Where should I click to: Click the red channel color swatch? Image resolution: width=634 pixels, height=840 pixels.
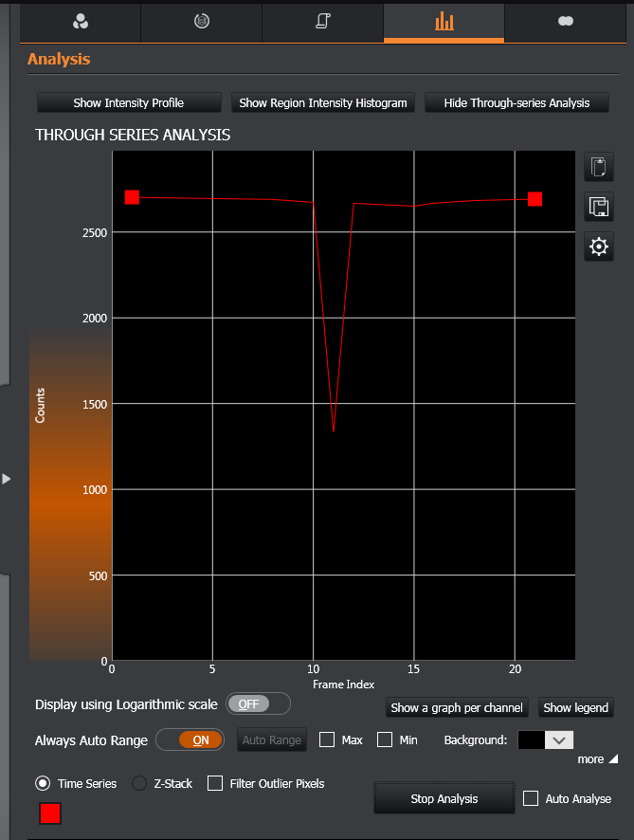point(50,813)
